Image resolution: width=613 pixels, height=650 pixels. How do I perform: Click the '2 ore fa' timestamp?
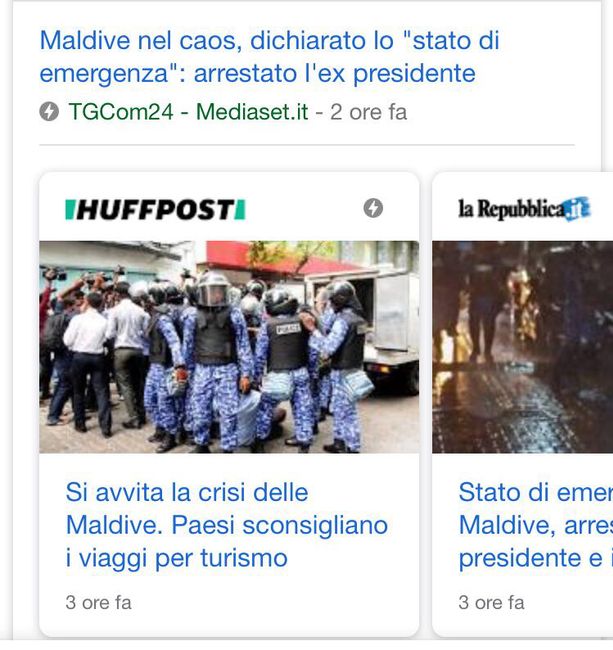368,112
